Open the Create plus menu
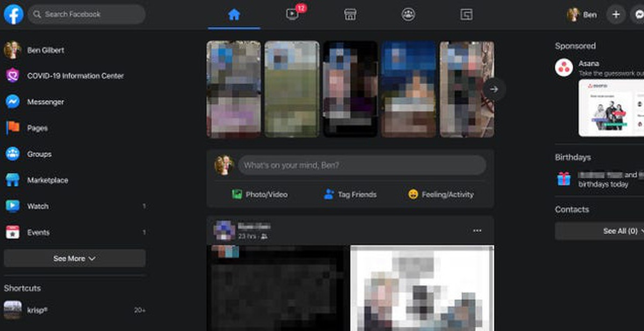 click(x=616, y=14)
